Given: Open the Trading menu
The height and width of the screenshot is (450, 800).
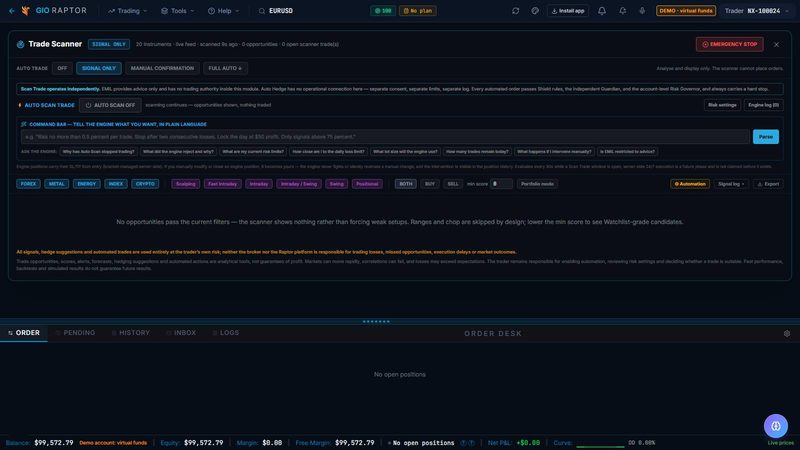Looking at the screenshot, I should tap(128, 11).
